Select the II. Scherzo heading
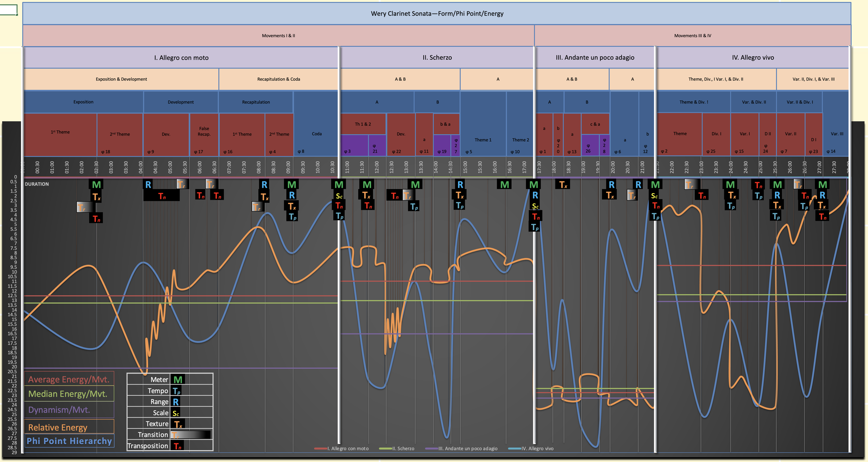The height and width of the screenshot is (462, 868). click(x=437, y=58)
